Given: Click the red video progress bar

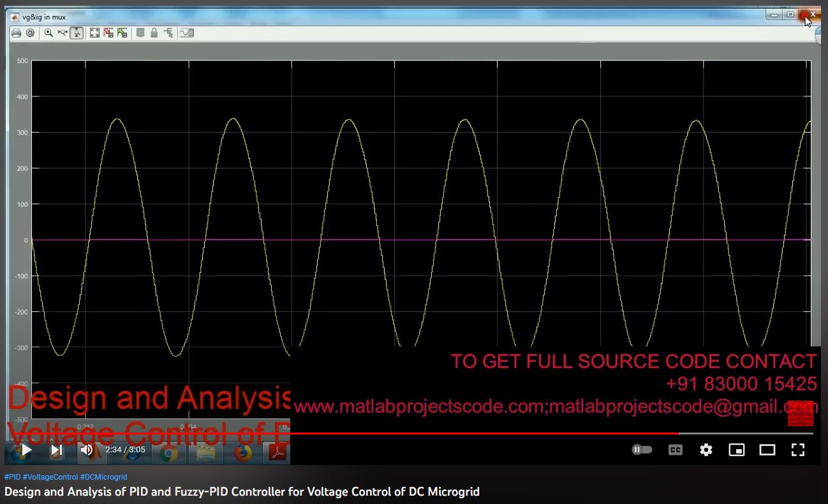Looking at the screenshot, I should [447, 433].
